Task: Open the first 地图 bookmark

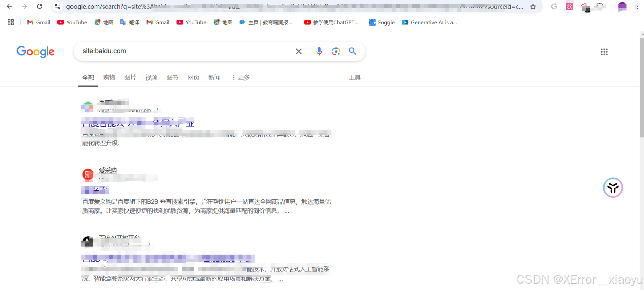Action: tap(104, 22)
